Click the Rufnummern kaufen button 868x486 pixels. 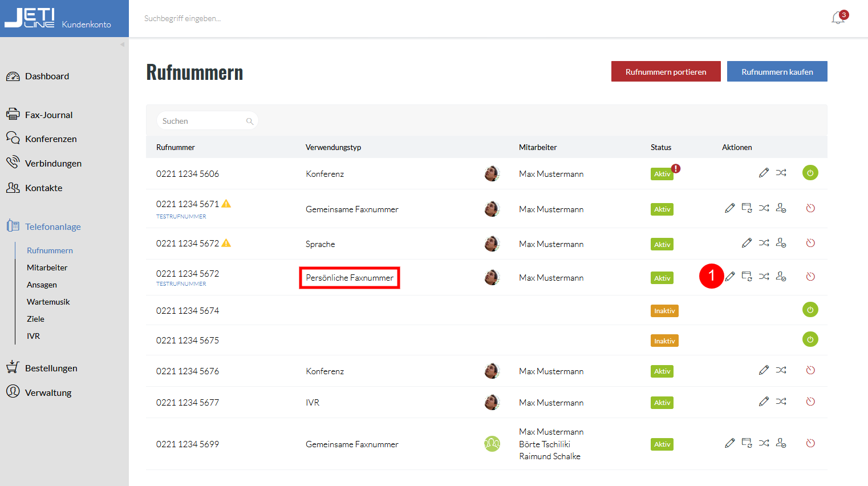tap(777, 71)
